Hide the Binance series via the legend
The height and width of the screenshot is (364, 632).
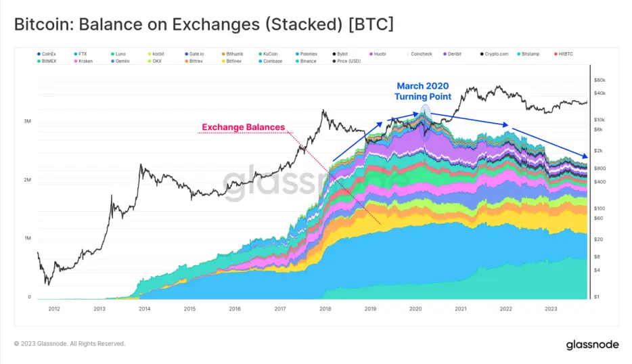(306, 62)
